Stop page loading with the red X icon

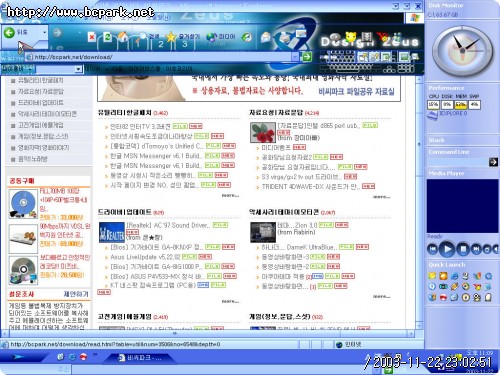coord(92,37)
